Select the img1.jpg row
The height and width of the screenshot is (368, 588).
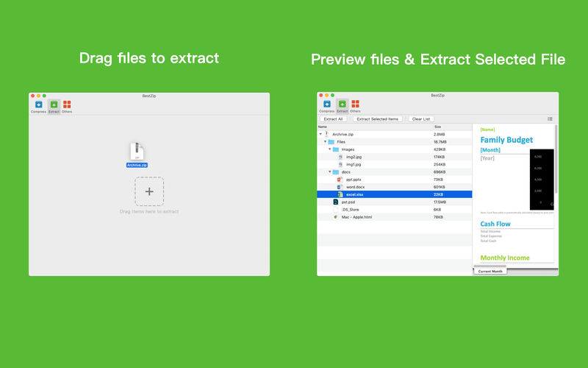pos(395,164)
